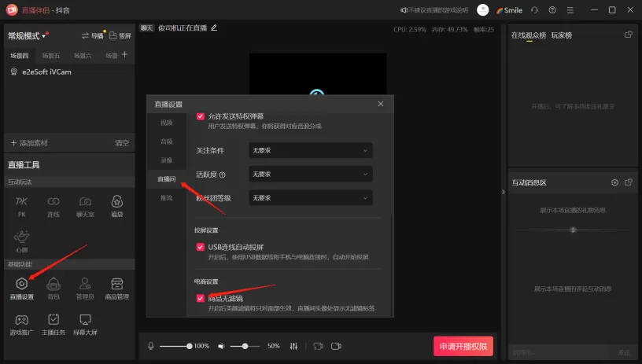Open help question mark icon
This screenshot has height=364, width=642.
point(552,10)
